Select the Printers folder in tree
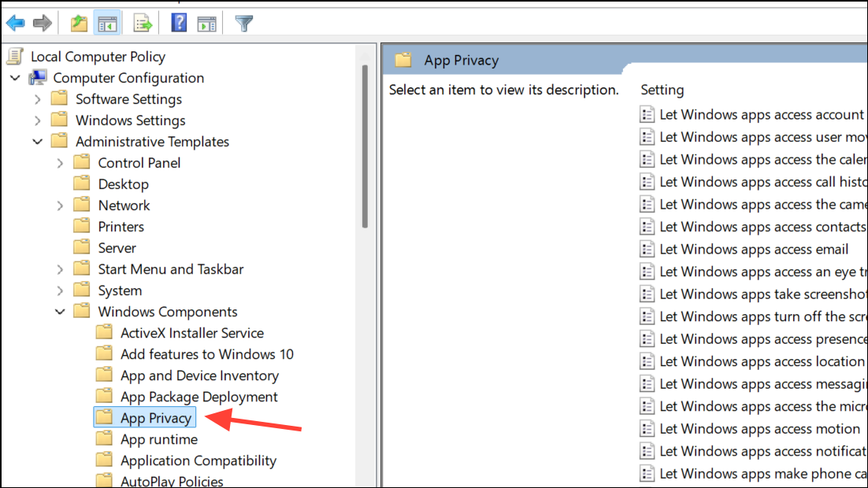868x488 pixels. tap(121, 227)
